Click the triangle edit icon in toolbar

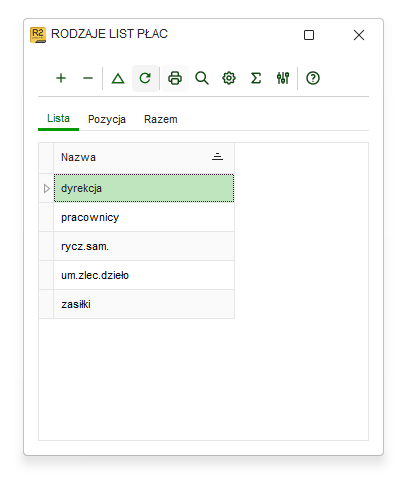tap(118, 78)
